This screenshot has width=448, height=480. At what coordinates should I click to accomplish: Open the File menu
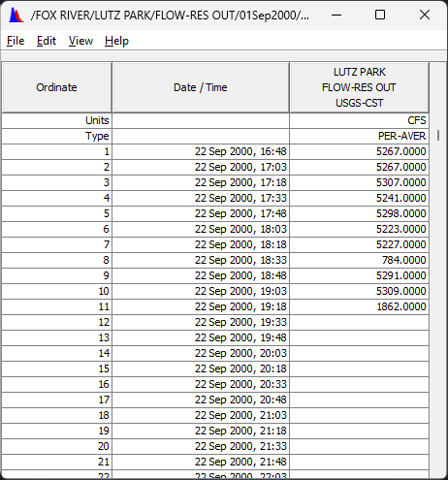(16, 41)
